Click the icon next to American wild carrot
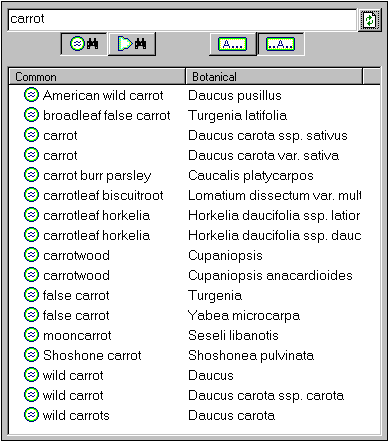Image resolution: width=388 pixels, height=442 pixels. 31,95
